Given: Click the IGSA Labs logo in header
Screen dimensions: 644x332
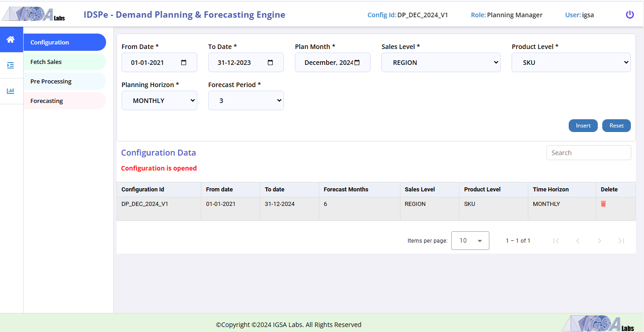Looking at the screenshot, I should pos(34,15).
